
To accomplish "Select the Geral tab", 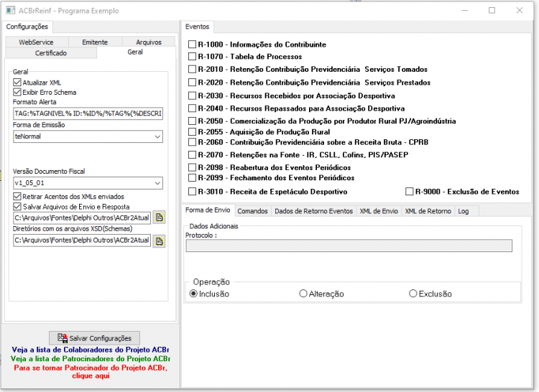I will click(x=135, y=52).
